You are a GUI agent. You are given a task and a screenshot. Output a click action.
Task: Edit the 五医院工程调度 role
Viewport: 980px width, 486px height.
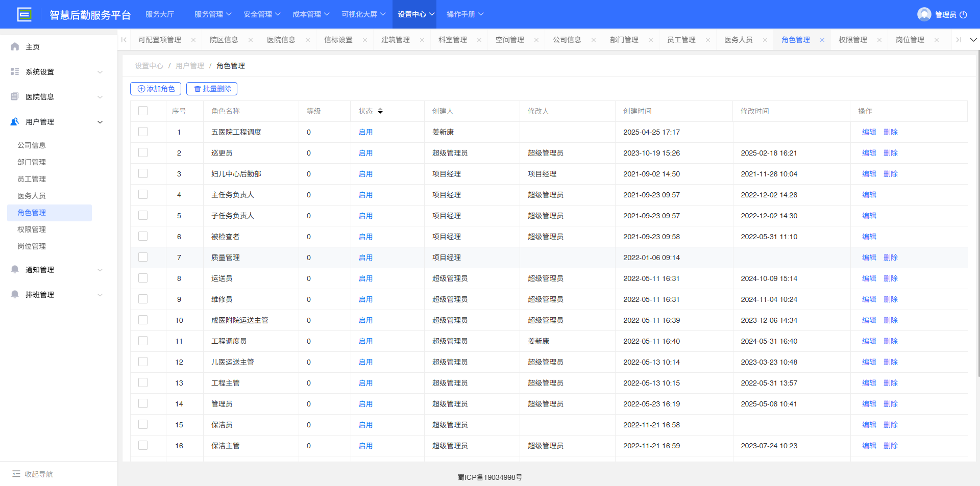point(869,132)
